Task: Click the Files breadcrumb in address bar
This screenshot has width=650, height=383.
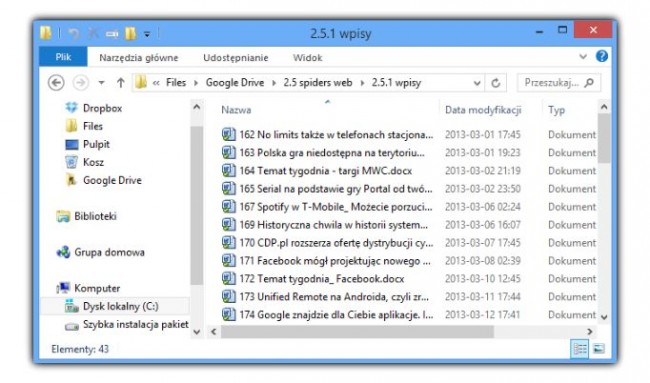Action: 176,82
